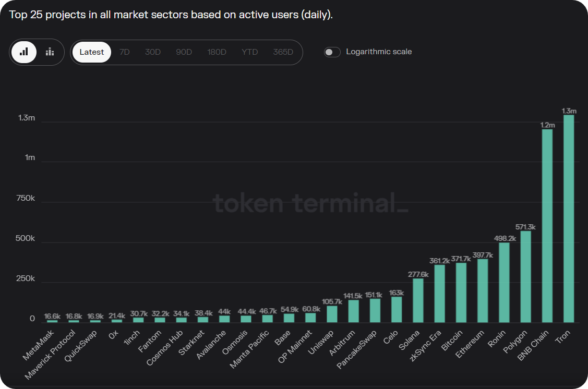The image size is (588, 389).
Task: Click the Ethereum bar in the chart
Action: point(483,290)
